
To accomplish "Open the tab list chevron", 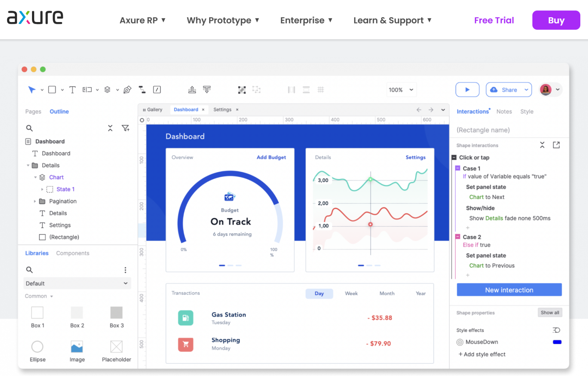I will pos(443,110).
